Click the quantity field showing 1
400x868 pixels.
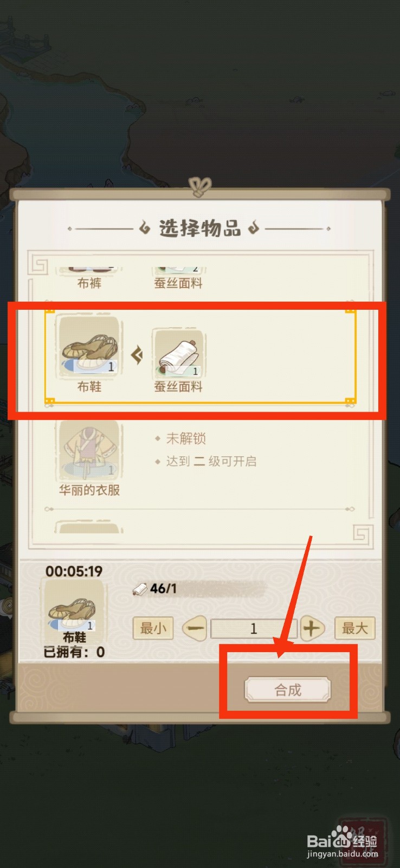(x=254, y=629)
